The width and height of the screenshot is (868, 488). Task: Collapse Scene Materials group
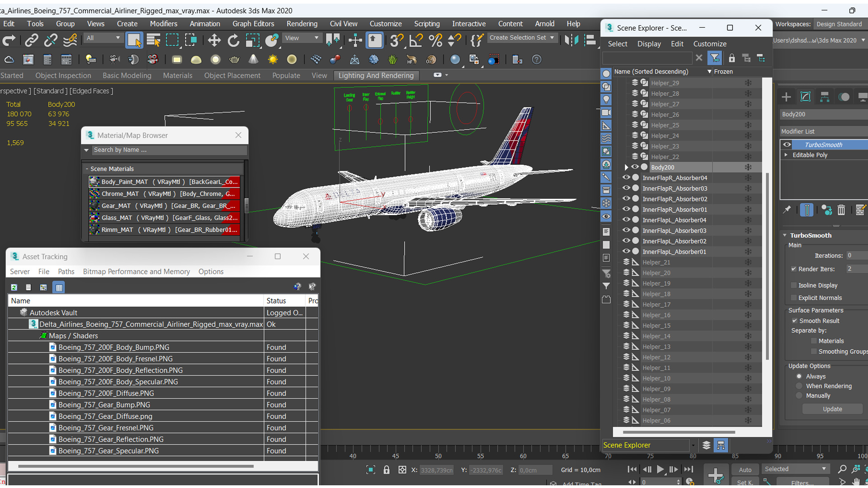87,169
